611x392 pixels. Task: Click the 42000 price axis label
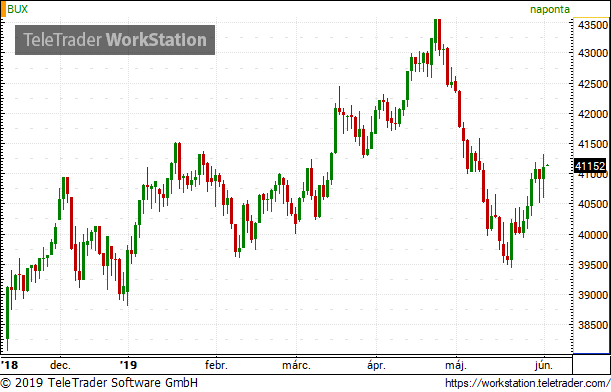(x=593, y=114)
